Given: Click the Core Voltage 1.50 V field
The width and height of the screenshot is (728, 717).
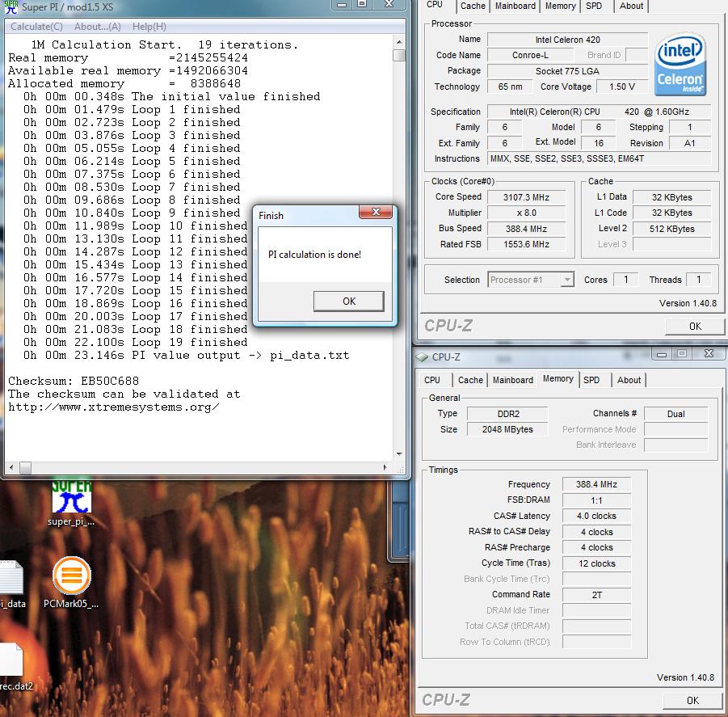Looking at the screenshot, I should tap(621, 86).
